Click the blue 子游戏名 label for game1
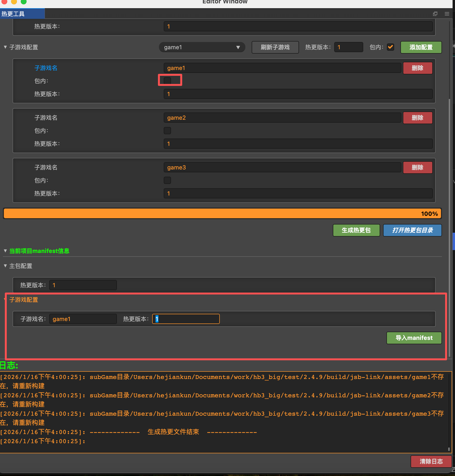The height and width of the screenshot is (476, 455). pos(46,68)
